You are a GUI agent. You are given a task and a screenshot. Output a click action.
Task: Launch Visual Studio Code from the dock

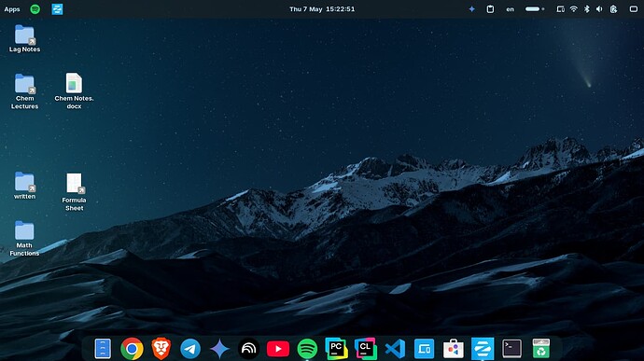coord(395,349)
